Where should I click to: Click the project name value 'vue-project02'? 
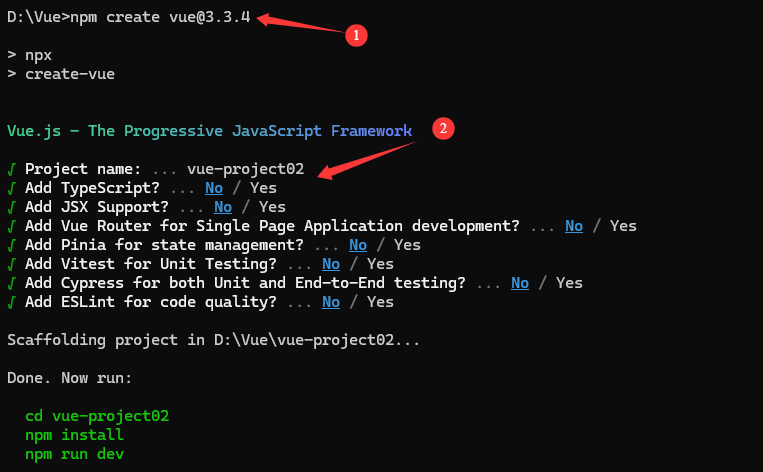pos(246,169)
